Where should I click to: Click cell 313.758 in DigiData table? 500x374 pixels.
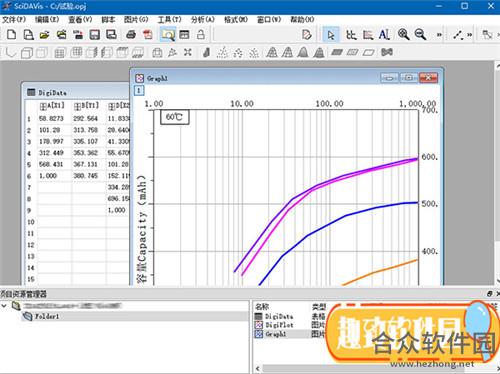click(88, 130)
